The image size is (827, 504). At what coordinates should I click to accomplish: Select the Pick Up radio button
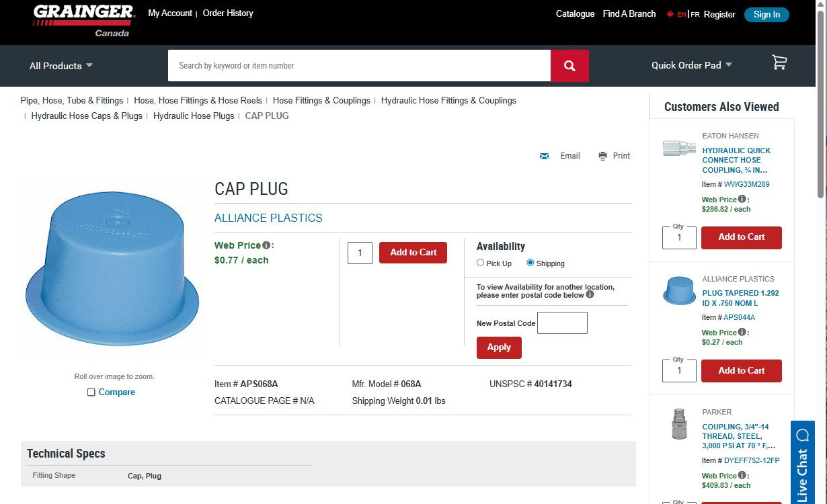coord(480,263)
